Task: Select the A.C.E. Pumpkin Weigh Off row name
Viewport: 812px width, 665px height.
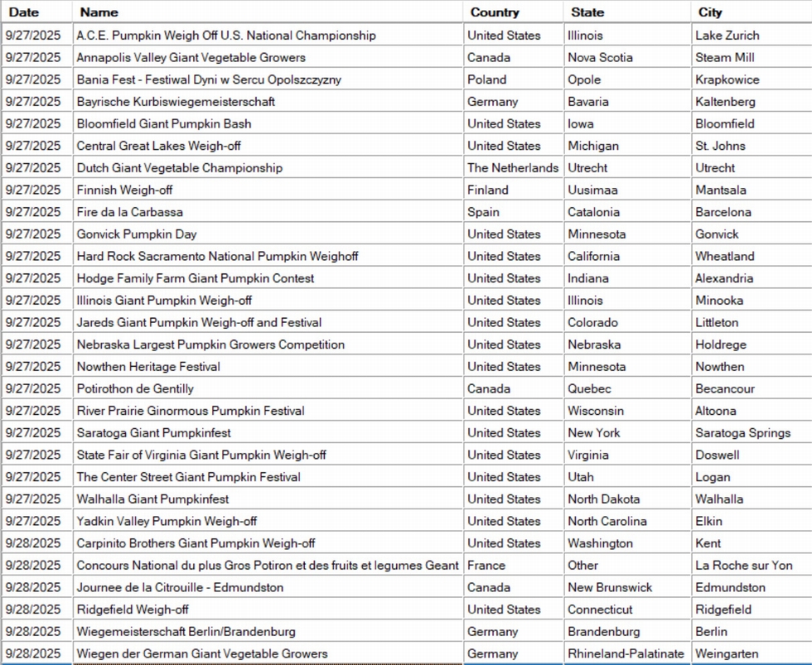Action: [x=226, y=36]
